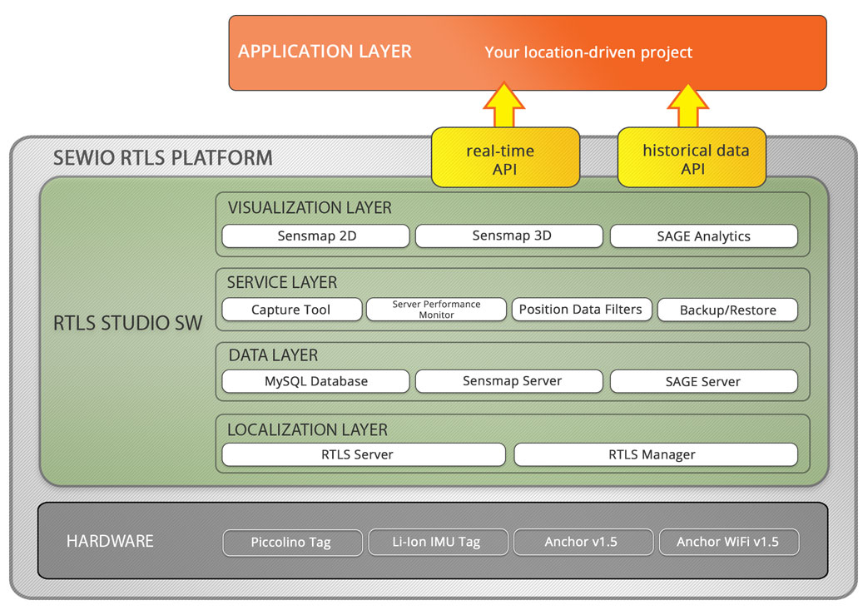
Task: Select the Piccolino Tag hardware box
Action: [292, 542]
